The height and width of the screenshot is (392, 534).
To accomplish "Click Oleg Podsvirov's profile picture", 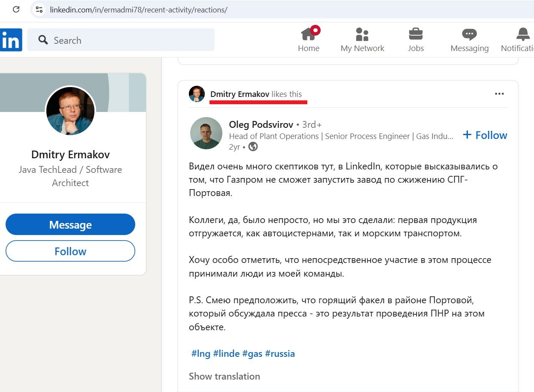I will [x=206, y=133].
